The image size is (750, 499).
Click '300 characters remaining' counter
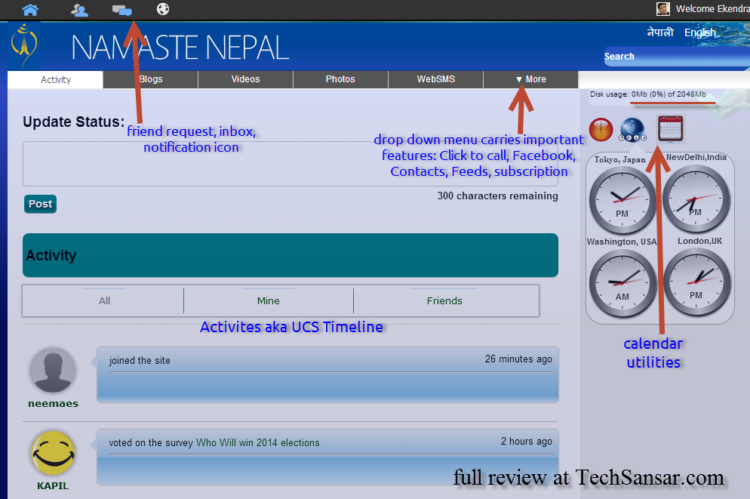497,196
